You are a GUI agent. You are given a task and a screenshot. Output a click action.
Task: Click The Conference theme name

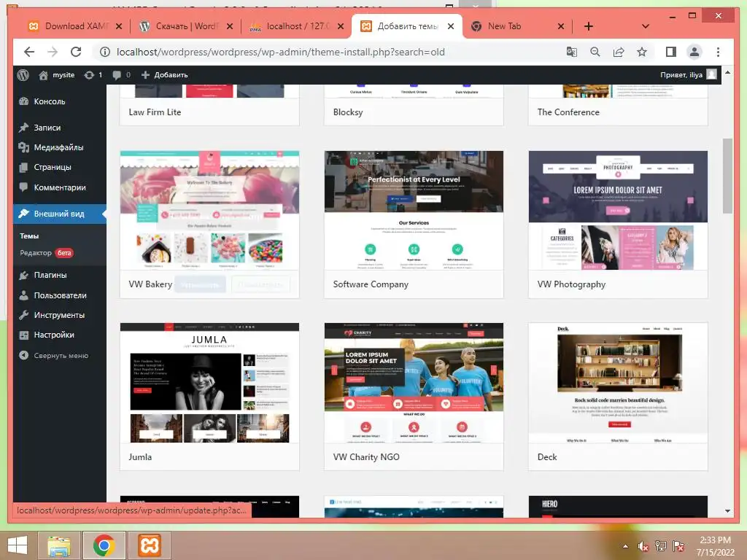[568, 112]
